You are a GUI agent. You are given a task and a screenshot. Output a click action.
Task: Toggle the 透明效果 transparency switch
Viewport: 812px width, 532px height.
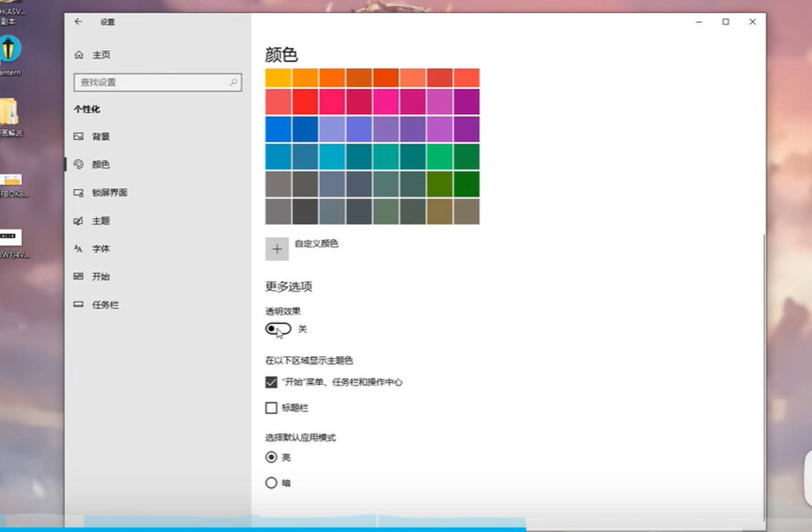278,329
